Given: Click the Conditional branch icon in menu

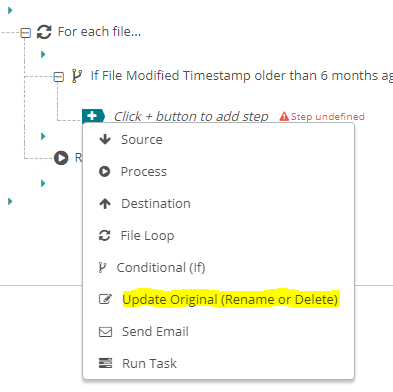Looking at the screenshot, I should (103, 267).
